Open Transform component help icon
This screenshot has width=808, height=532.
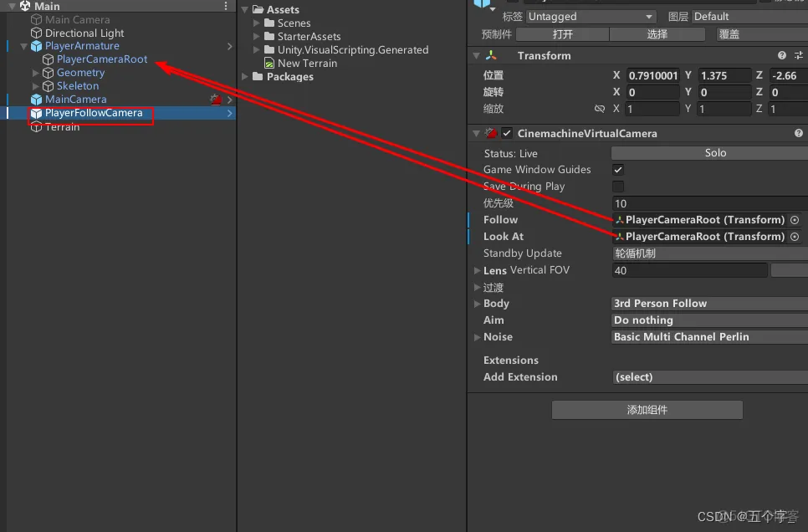point(782,55)
